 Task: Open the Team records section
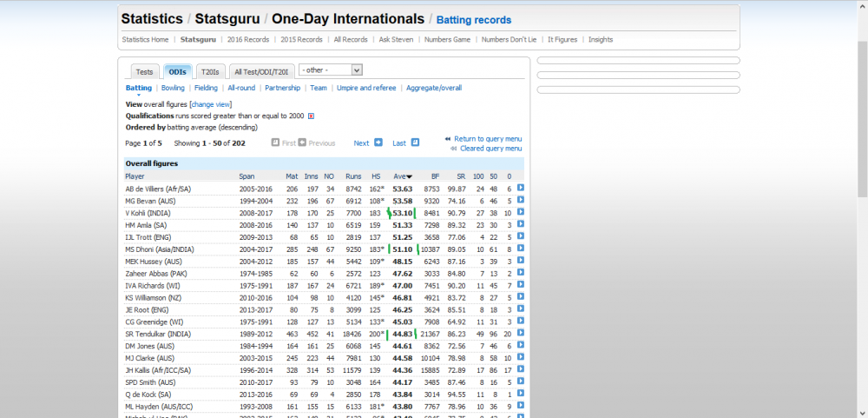(319, 88)
